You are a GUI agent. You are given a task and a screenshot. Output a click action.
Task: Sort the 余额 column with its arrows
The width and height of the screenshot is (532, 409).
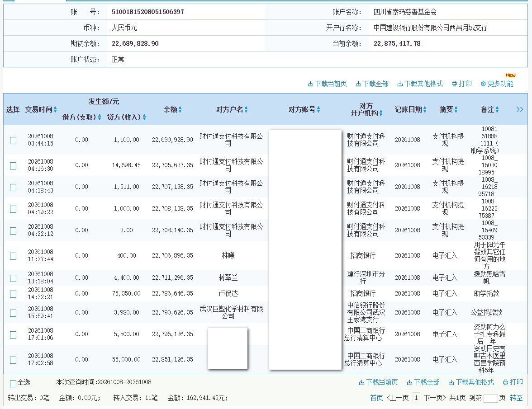click(x=180, y=109)
